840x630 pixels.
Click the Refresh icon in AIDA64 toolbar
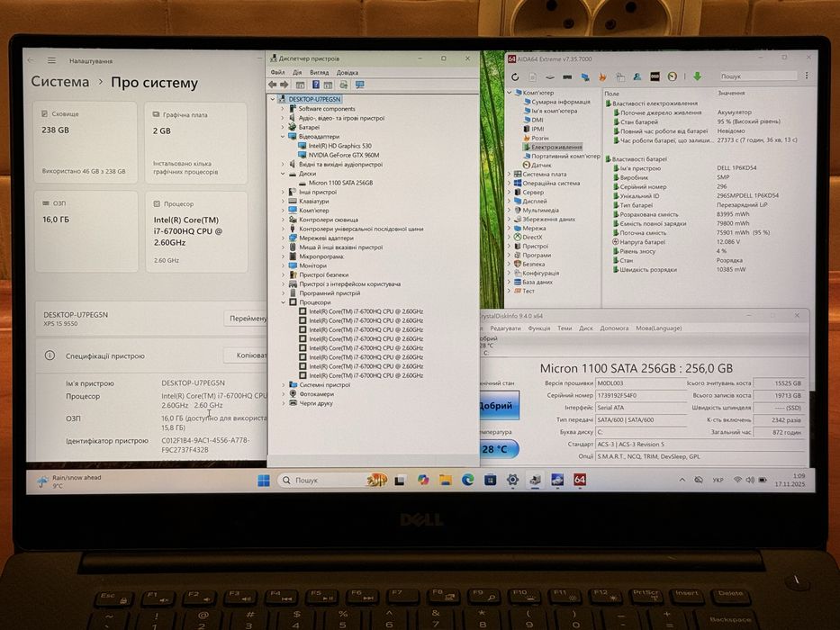pyautogui.click(x=515, y=76)
